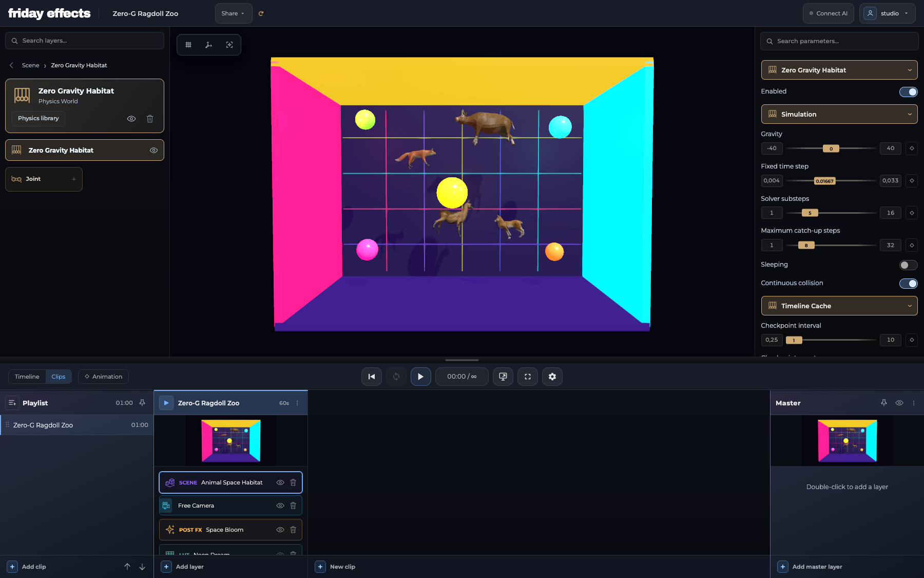Open the studio account dropdown
924x578 pixels.
pos(887,13)
